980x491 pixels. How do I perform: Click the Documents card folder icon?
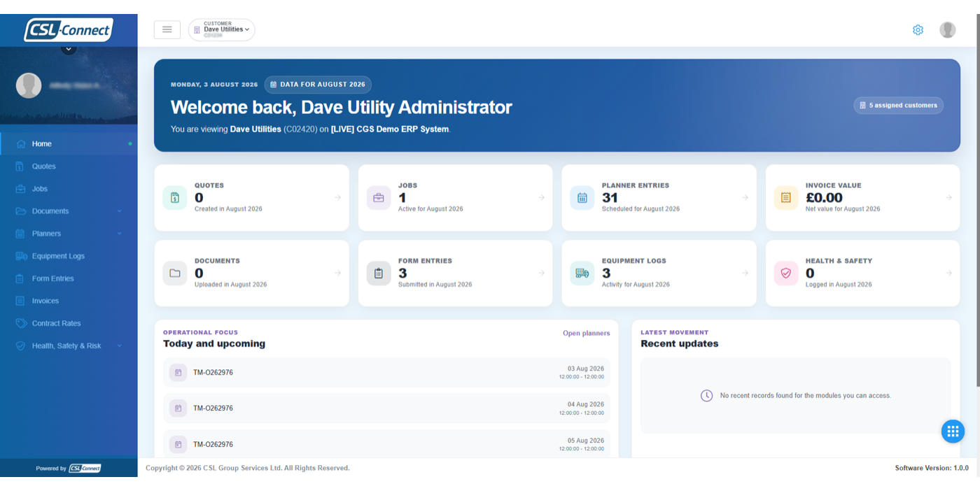point(175,273)
